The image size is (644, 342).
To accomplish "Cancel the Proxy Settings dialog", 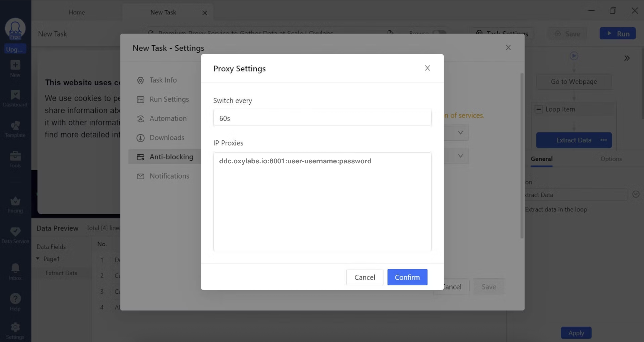I will coord(364,277).
